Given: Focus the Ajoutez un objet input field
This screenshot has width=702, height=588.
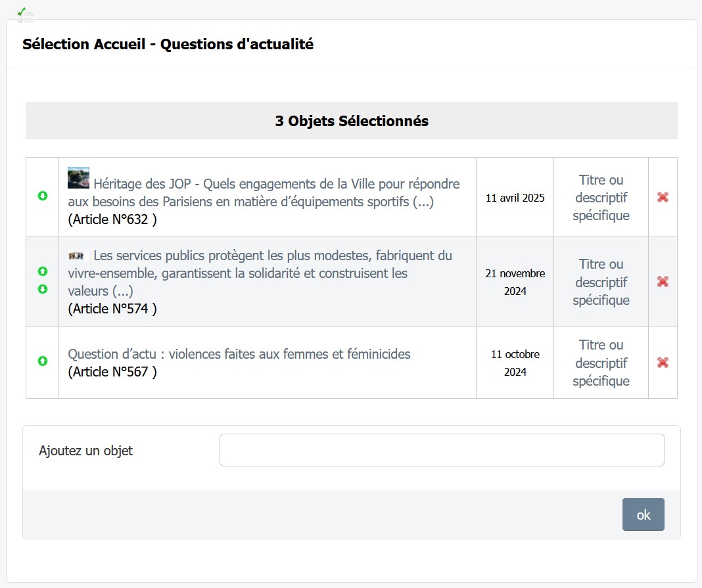Looking at the screenshot, I should pos(442,450).
